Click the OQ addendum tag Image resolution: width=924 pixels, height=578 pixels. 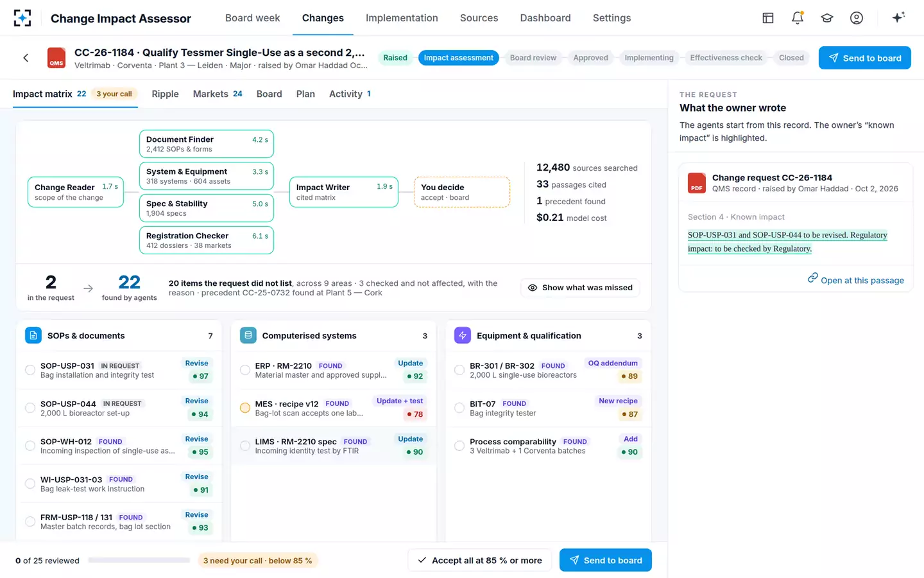coord(613,363)
